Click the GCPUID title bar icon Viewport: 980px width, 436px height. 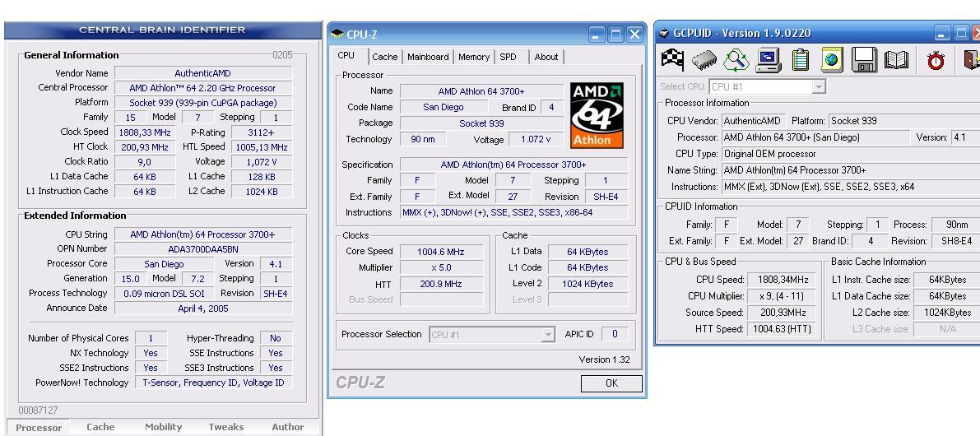click(x=663, y=33)
